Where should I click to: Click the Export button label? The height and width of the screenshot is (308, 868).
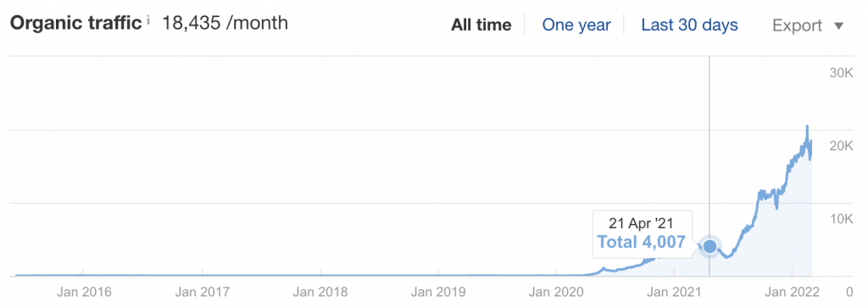(x=797, y=25)
